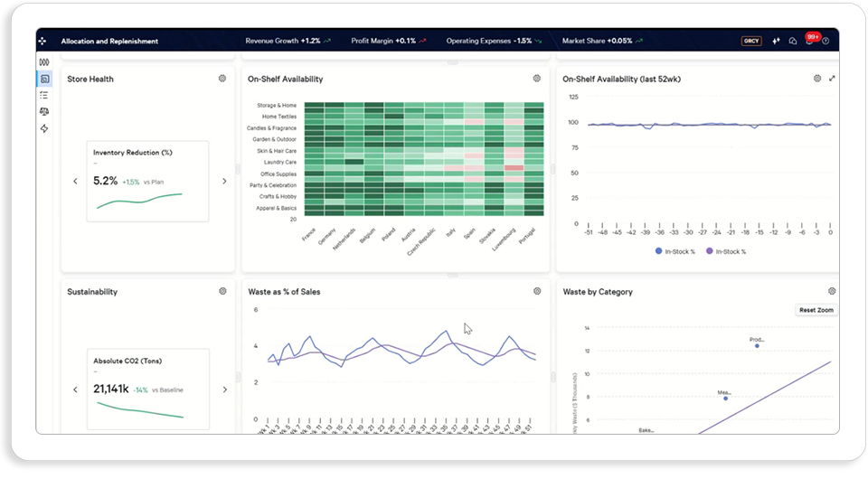Viewport: 868px width, 488px height.
Task: Expand the On-Shelf Availability 52wk chart fullscreen
Action: (x=832, y=79)
